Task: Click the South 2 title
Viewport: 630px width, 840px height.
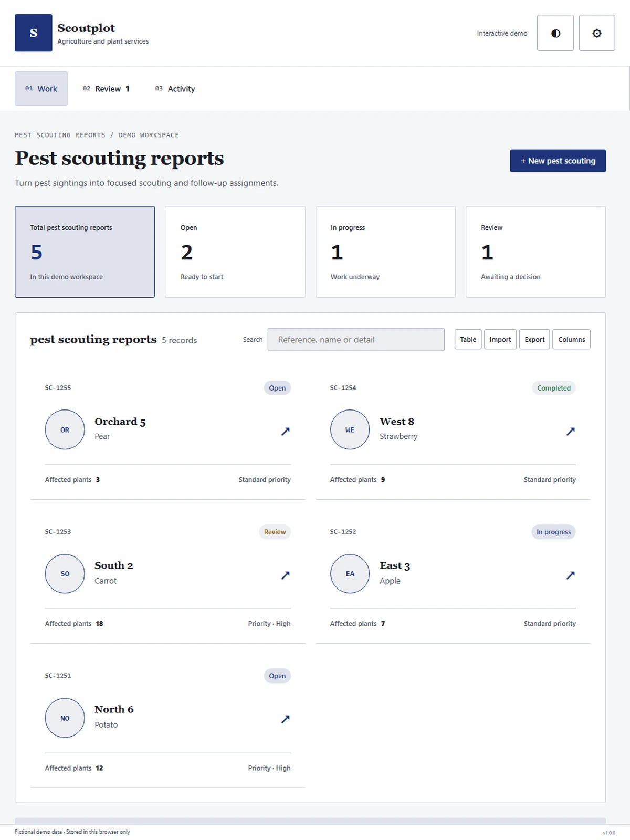Action: click(114, 565)
